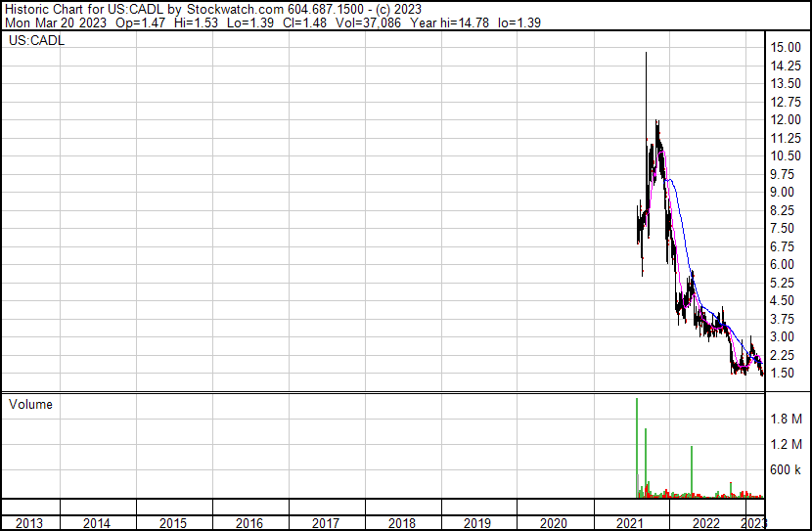The image size is (812, 531).
Task: Click the 2015 year label on the timeline
Action: [172, 523]
